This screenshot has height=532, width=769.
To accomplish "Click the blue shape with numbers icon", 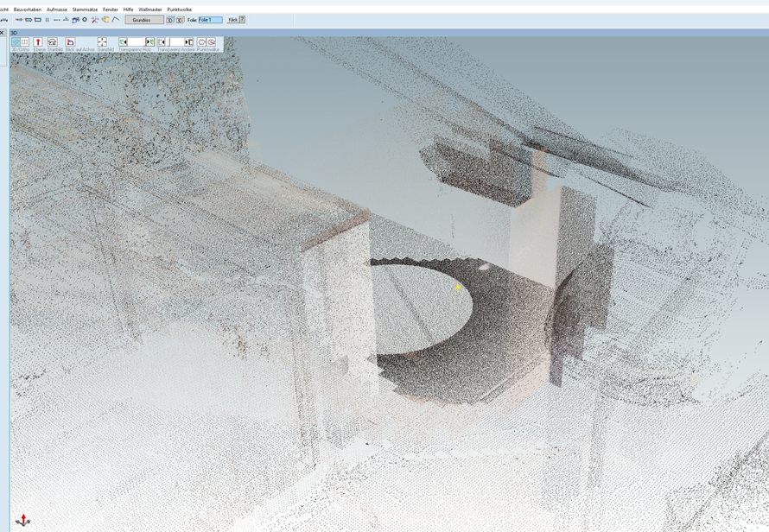I will point(75,20).
